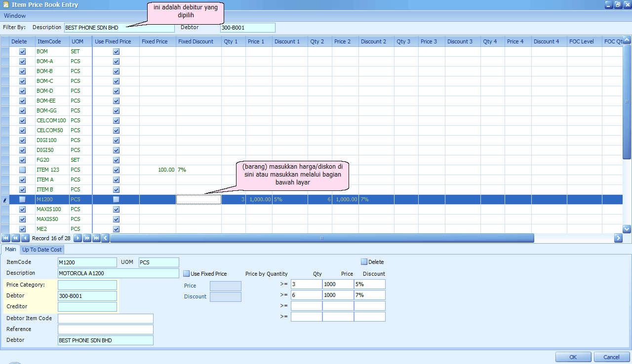Click the Discount 2 column header
The height and width of the screenshot is (364, 632).
coord(376,41)
